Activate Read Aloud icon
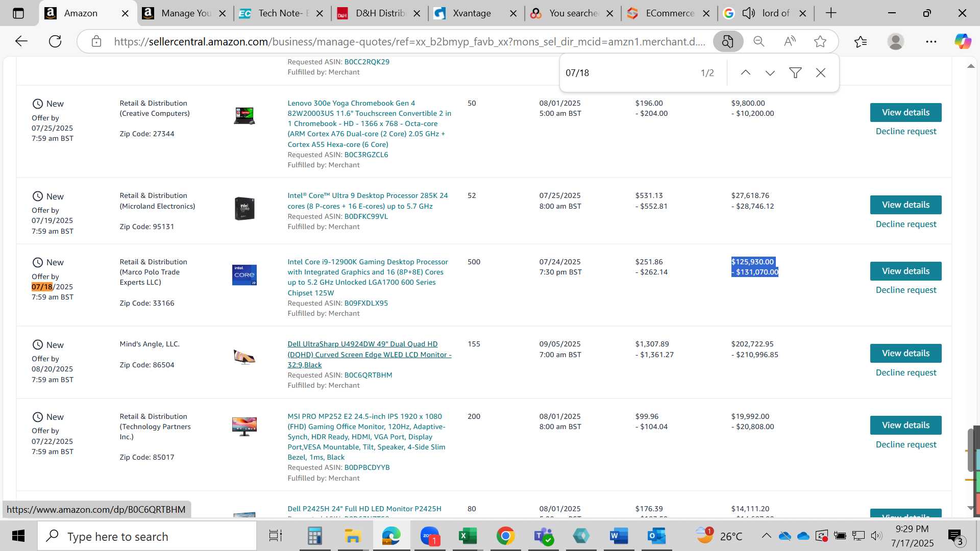 point(790,41)
